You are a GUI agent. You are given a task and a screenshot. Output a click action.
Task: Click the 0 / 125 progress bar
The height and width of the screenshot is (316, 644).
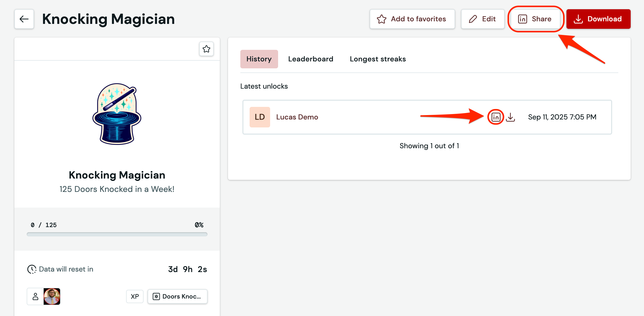(117, 234)
